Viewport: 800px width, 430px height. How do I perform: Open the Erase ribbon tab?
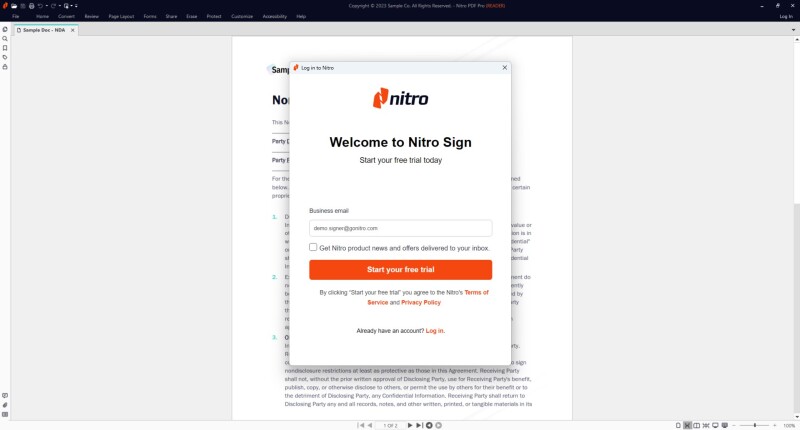(x=192, y=16)
